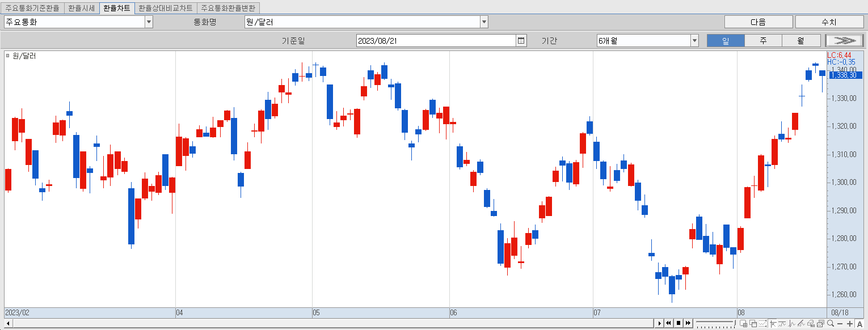868x330 pixels.
Task: Click the horizontal scrollbar right arrow
Action: tap(659, 323)
